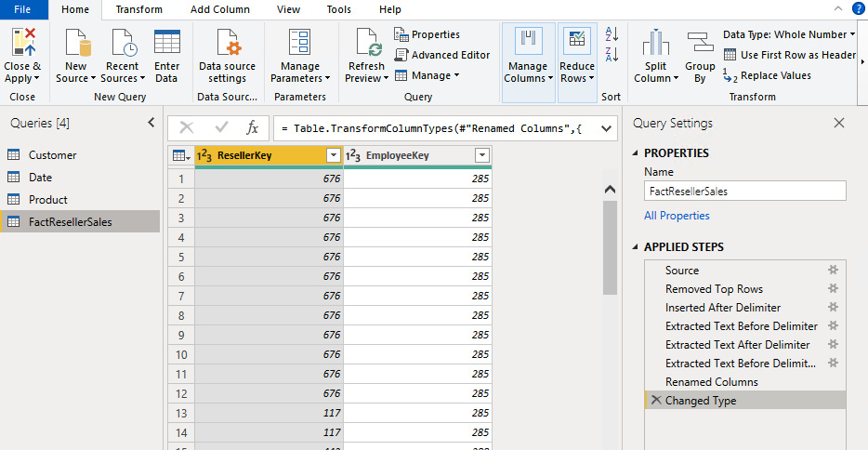This screenshot has width=868, height=450.
Task: Click the fx formula icon
Action: tap(253, 128)
